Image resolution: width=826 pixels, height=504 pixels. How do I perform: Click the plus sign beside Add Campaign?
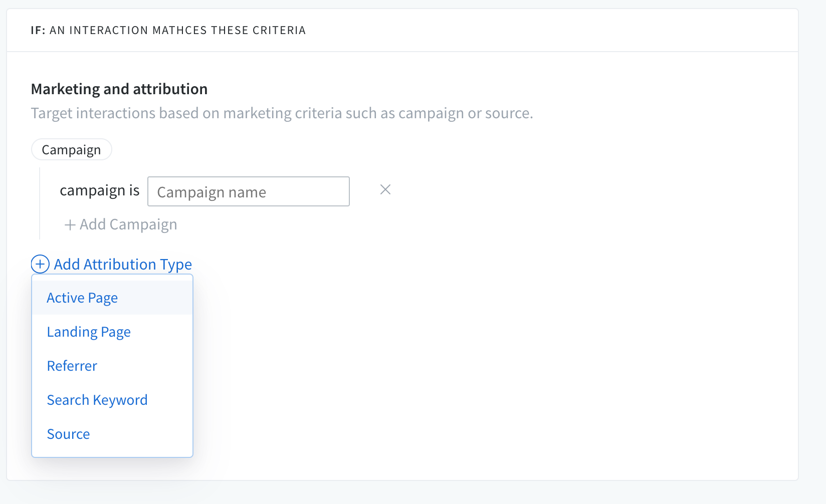click(70, 225)
